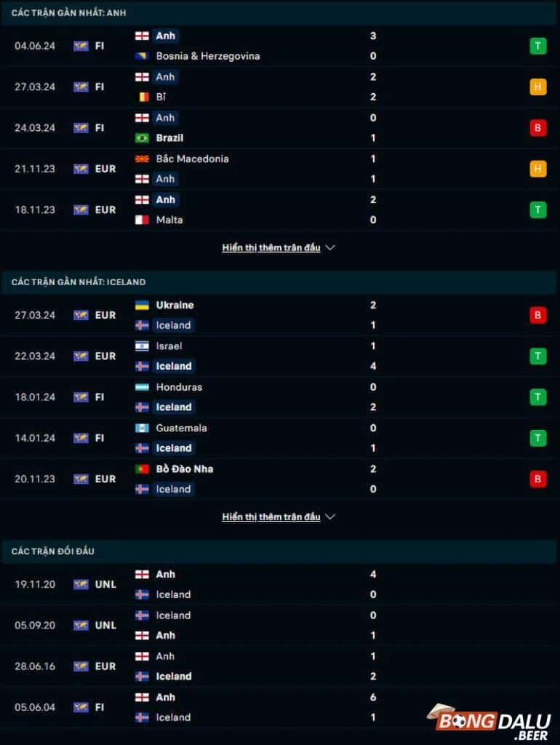Viewport: 560px width, 745px height.
Task: Expand more matches for Iceland
Action: click(x=272, y=517)
